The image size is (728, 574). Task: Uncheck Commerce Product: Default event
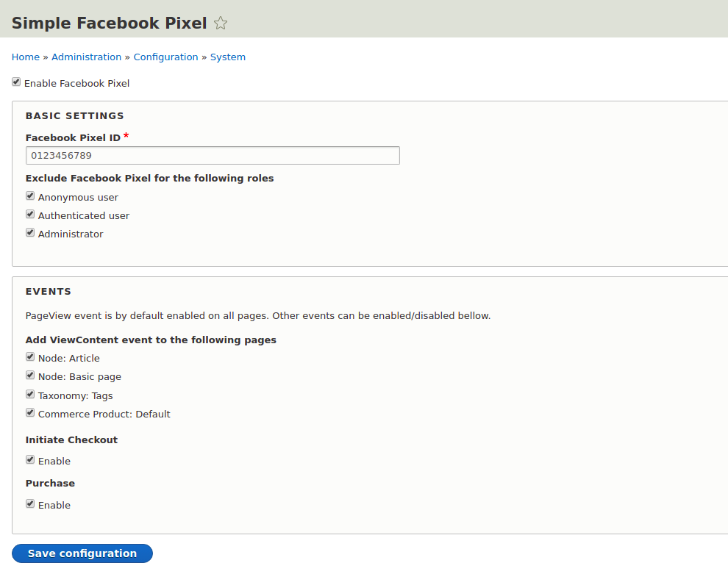pyautogui.click(x=30, y=412)
